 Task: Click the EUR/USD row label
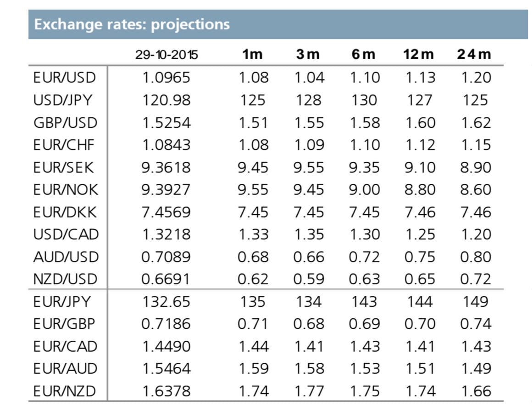point(64,78)
